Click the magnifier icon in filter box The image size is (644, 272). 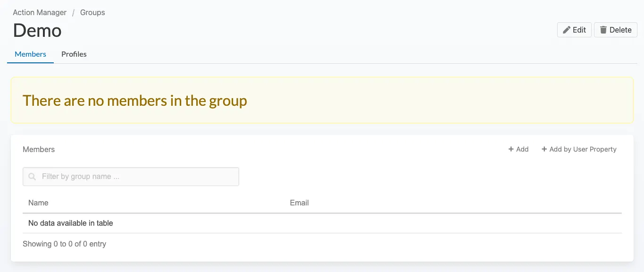tap(32, 177)
